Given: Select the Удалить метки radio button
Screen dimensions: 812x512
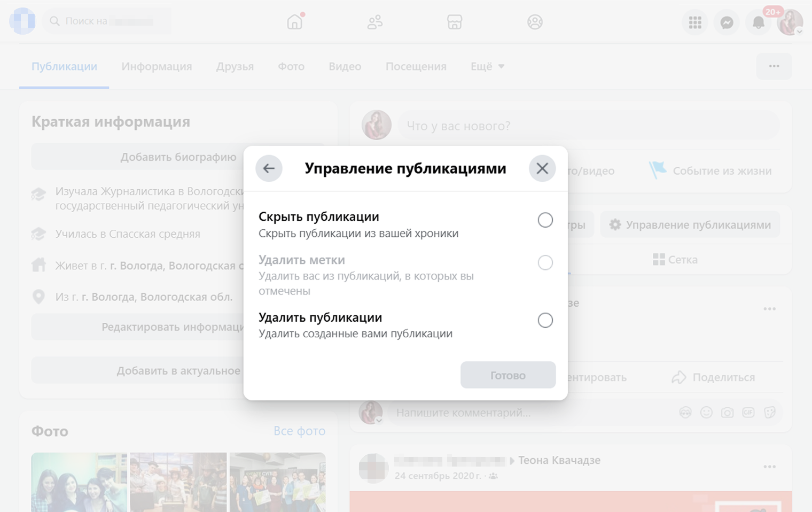Looking at the screenshot, I should (545, 262).
